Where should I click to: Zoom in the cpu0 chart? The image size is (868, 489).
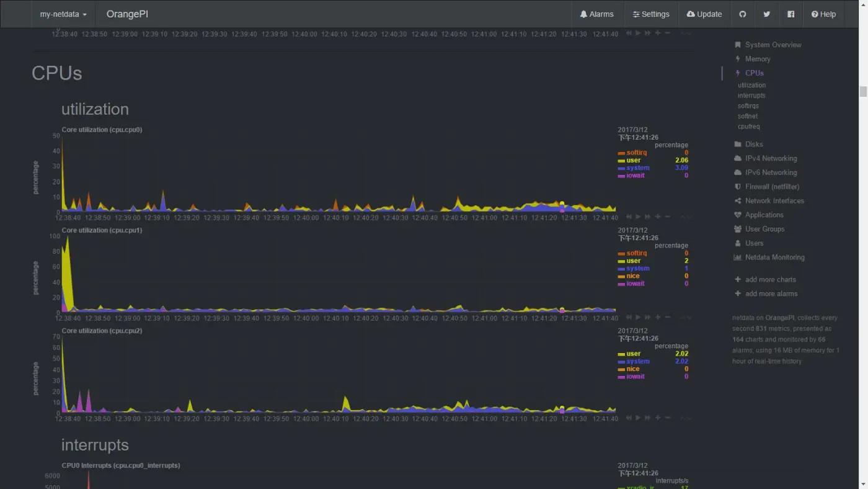tap(658, 217)
